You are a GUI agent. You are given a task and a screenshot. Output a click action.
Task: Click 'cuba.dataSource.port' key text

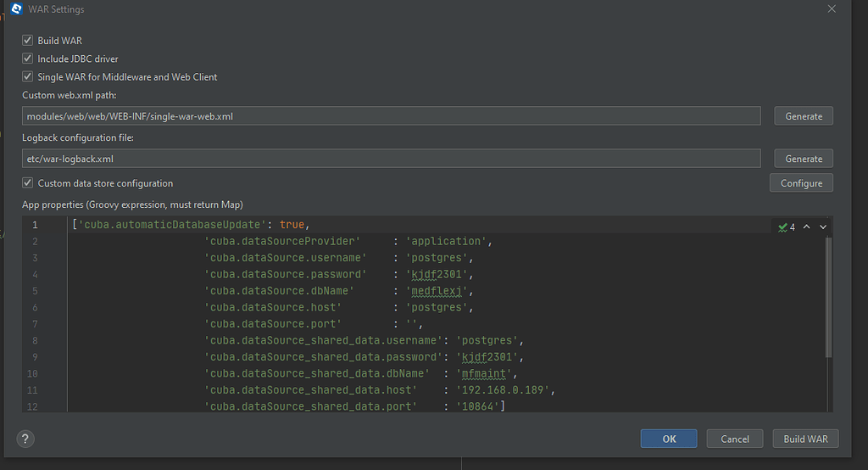273,324
